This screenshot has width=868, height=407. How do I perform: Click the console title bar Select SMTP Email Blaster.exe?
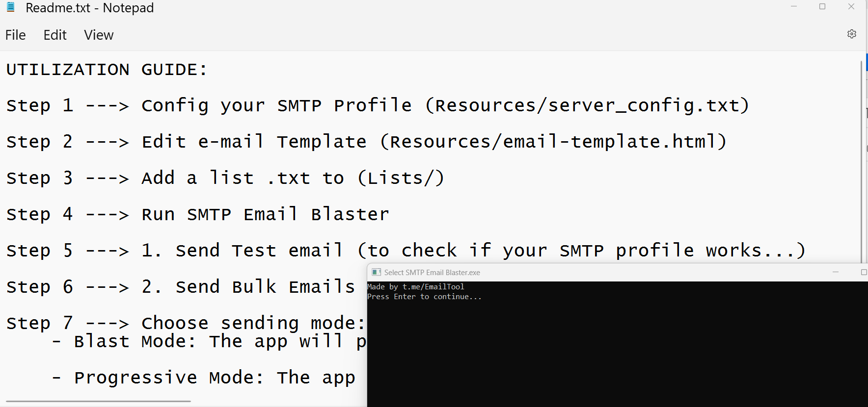[x=432, y=273]
